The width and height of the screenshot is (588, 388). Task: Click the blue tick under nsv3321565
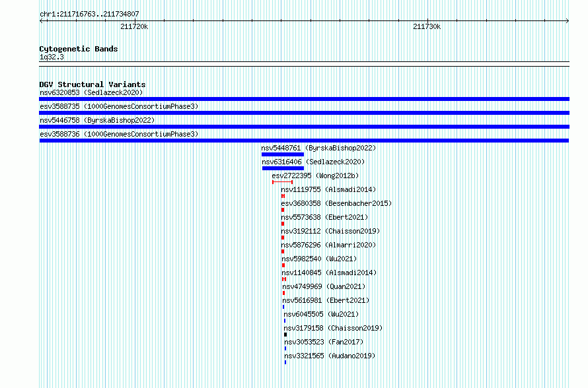[x=285, y=362]
